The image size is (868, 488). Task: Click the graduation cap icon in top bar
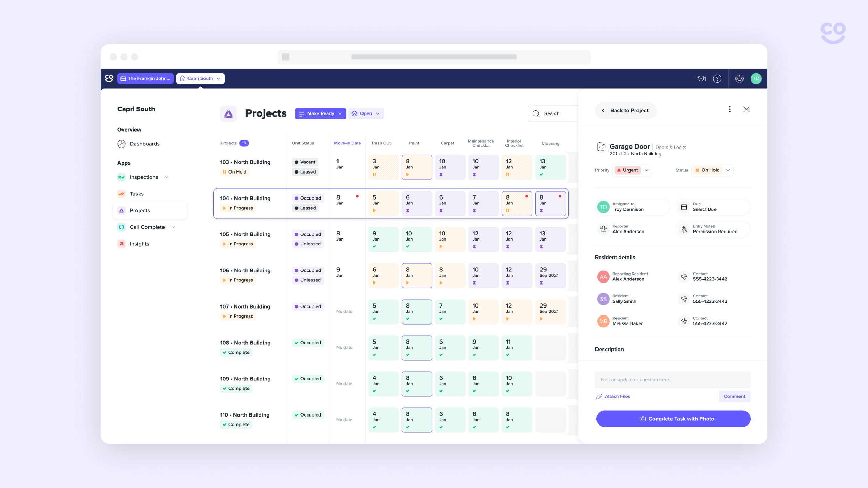point(701,78)
